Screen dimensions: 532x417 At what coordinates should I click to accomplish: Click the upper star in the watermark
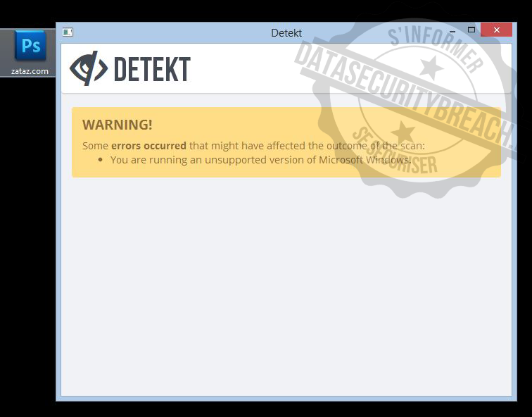[431, 67]
